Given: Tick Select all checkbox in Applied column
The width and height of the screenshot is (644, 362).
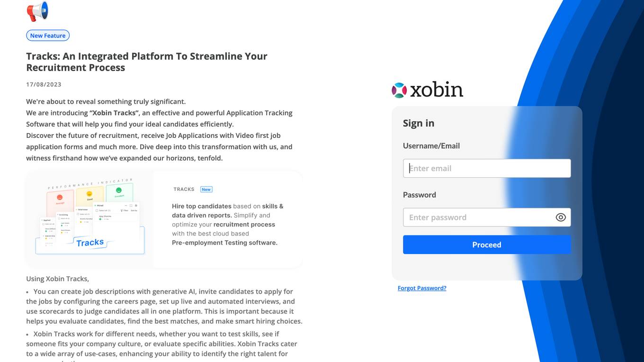Looking at the screenshot, I should [43, 224].
